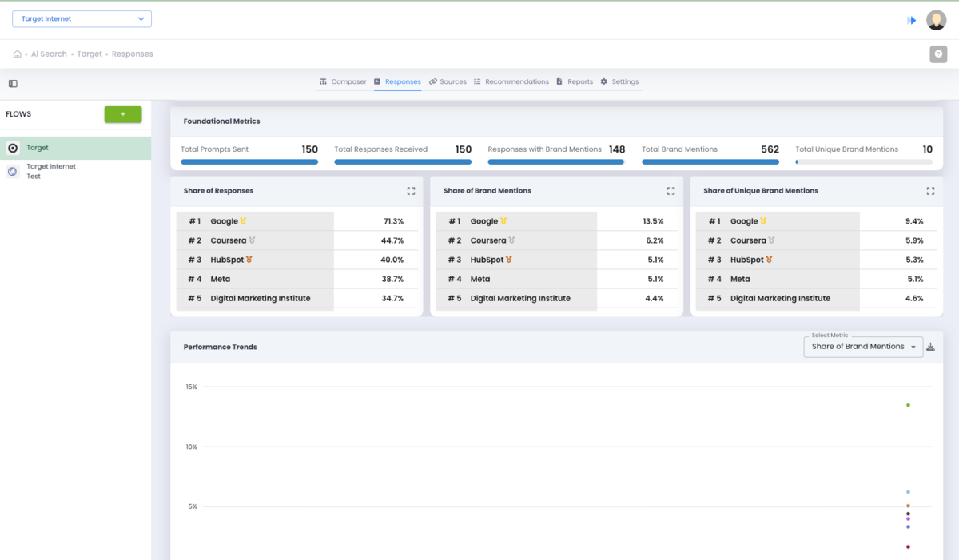
Task: Click the Sources tab link icon
Action: (432, 81)
